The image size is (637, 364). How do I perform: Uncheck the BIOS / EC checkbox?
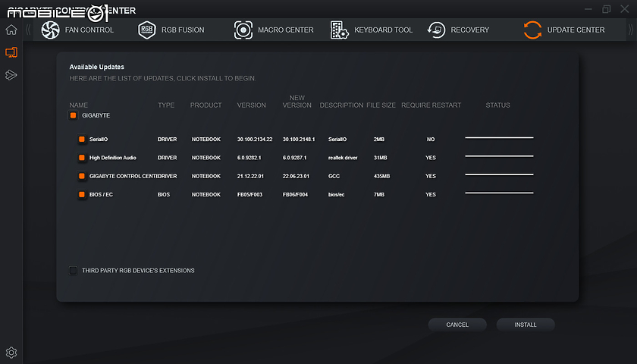click(x=82, y=194)
